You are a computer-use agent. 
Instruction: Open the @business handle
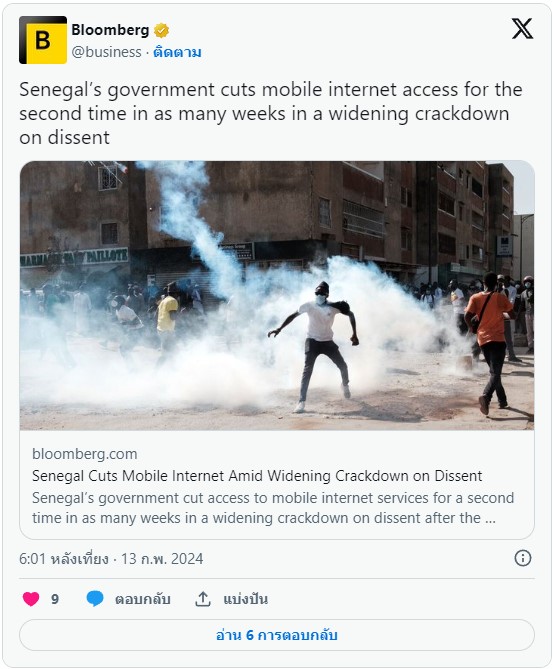click(106, 52)
